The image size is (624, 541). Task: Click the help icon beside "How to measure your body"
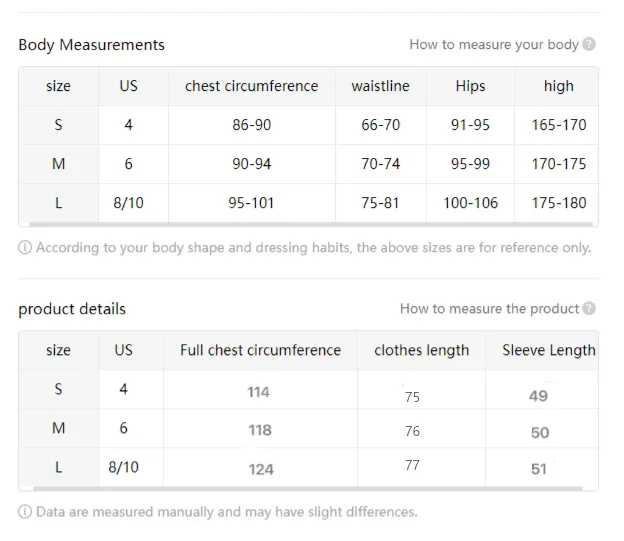click(589, 44)
